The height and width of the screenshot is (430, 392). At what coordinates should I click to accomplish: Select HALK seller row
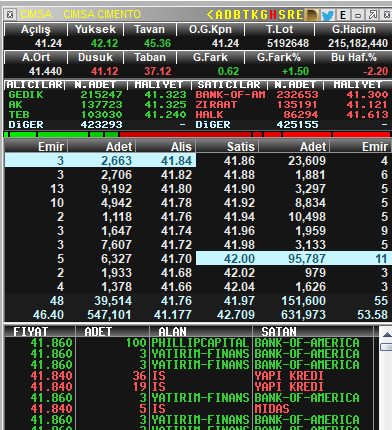(x=292, y=115)
